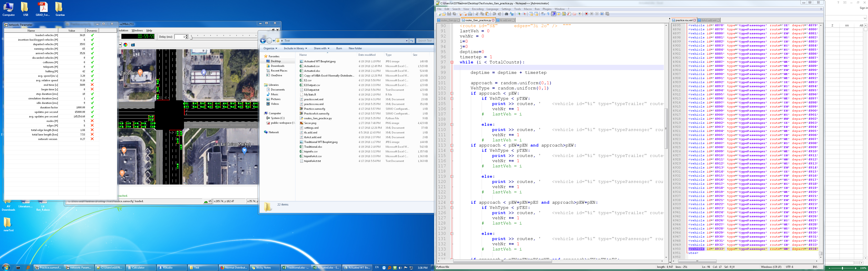Click Excel zoom slider at bottom right

pyautogui.click(x=842, y=268)
